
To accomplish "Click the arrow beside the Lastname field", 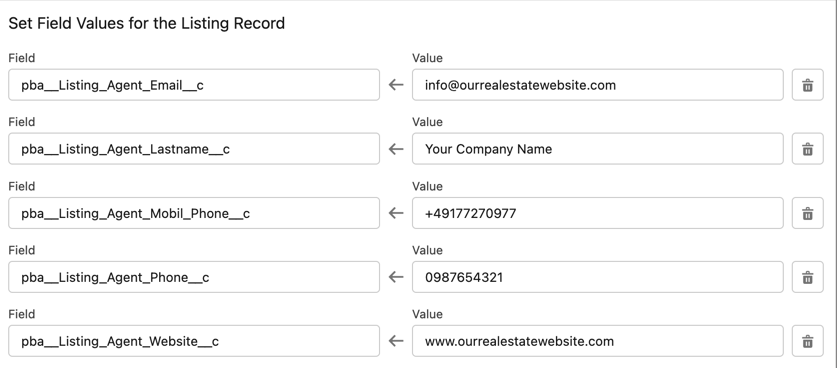I will click(x=396, y=149).
